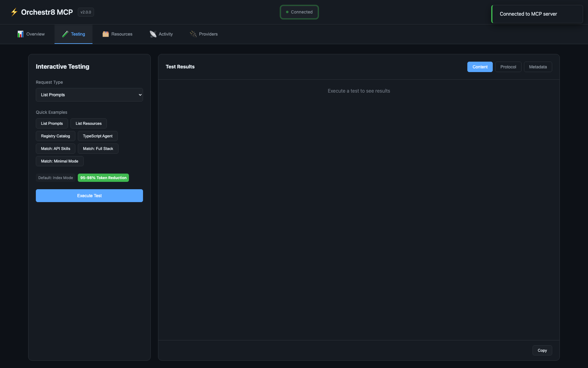Click the Default: Index Mode label
Image resolution: width=588 pixels, height=368 pixels.
(55, 178)
